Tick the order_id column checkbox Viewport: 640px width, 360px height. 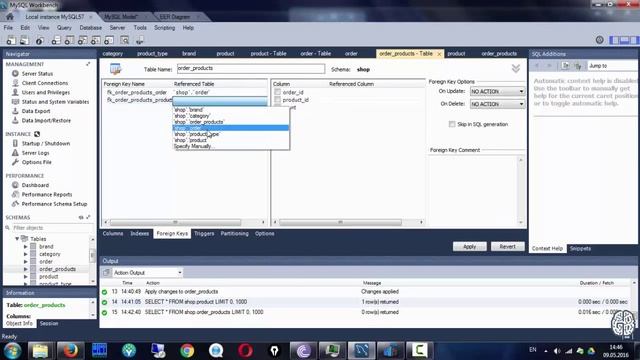[278, 92]
